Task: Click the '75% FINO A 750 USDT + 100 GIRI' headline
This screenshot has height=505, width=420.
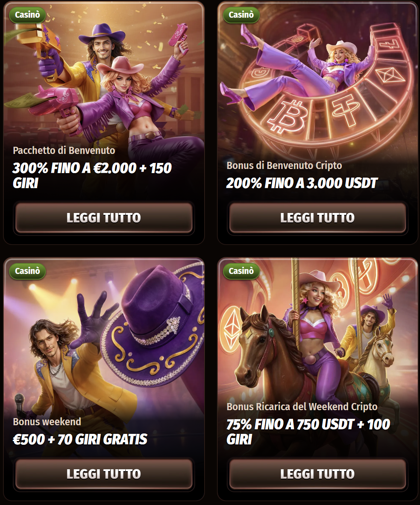Action: (308, 432)
